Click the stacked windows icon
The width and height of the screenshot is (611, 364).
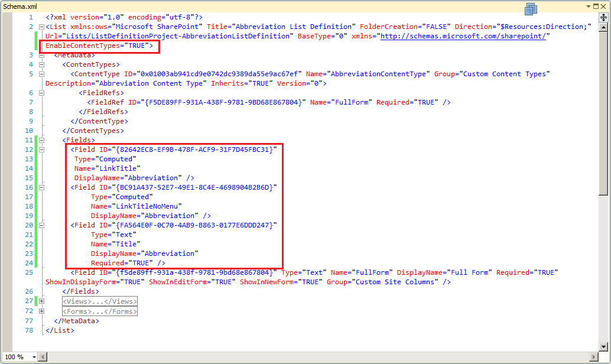pyautogui.click(x=531, y=9)
